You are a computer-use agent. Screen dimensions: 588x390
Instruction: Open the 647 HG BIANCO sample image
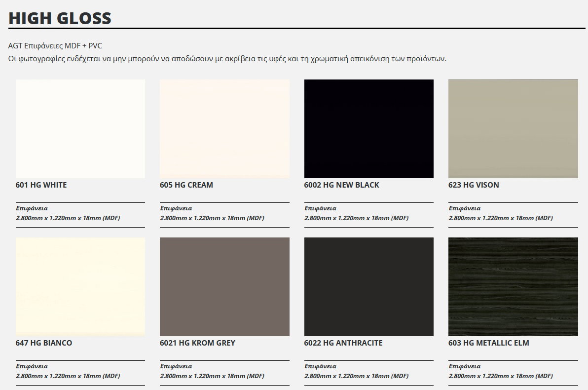80,286
